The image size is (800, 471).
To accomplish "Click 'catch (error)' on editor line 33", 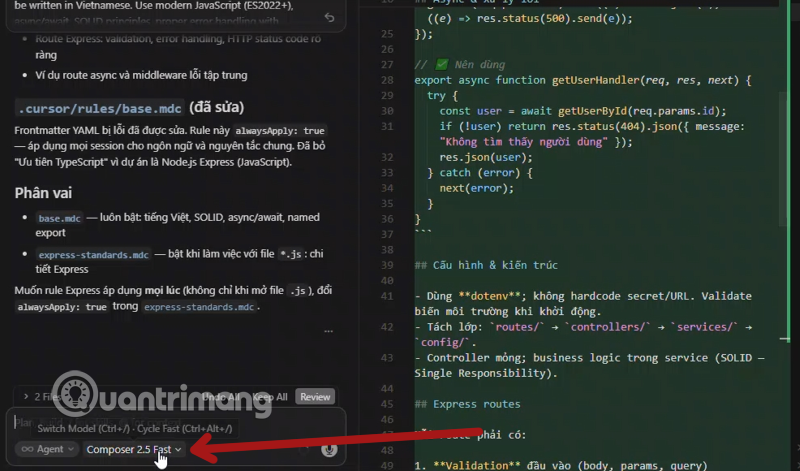I will pyautogui.click(x=480, y=172).
